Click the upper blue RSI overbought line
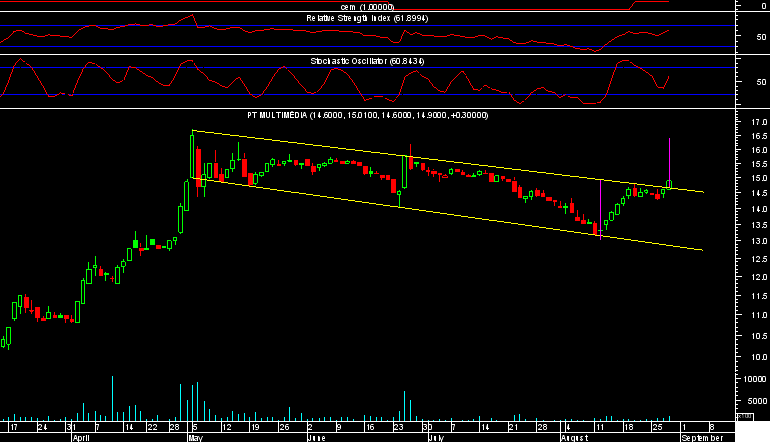The width and height of the screenshot is (770, 442). pyautogui.click(x=367, y=26)
